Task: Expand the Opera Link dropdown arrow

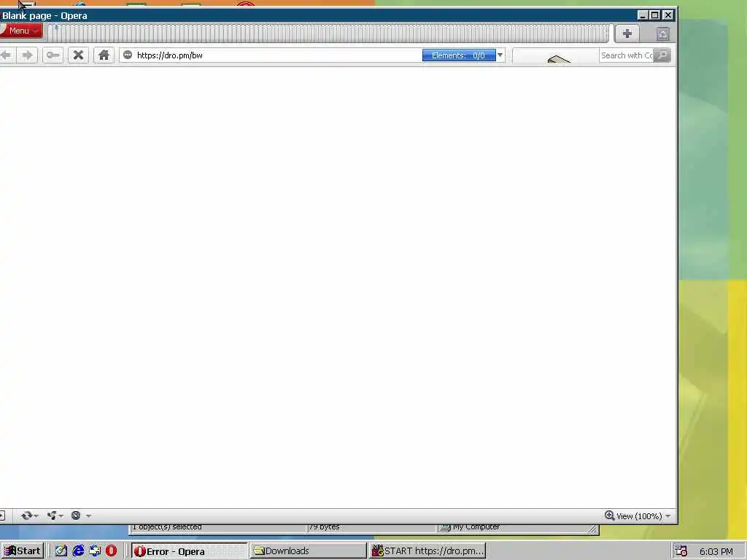Action: pos(36,516)
